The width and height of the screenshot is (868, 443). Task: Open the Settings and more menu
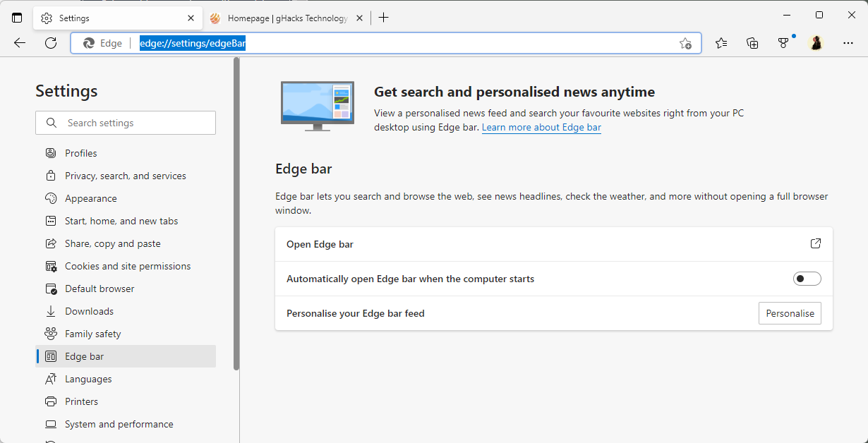[848, 43]
